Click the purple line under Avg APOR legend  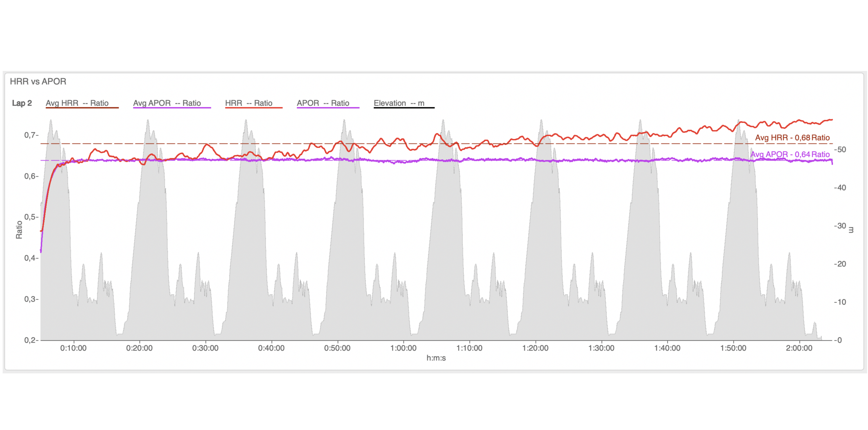point(172,108)
